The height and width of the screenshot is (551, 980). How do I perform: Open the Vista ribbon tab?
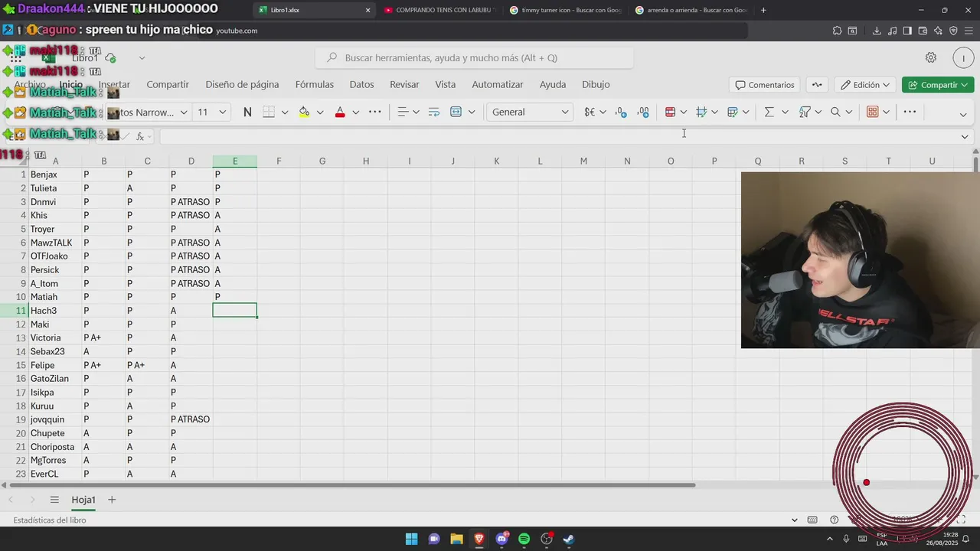pyautogui.click(x=445, y=84)
